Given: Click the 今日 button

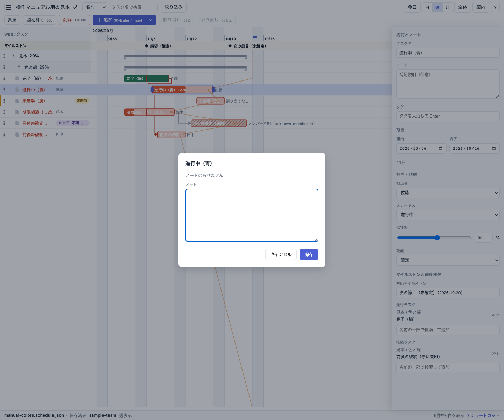Looking at the screenshot, I should click(x=412, y=7).
